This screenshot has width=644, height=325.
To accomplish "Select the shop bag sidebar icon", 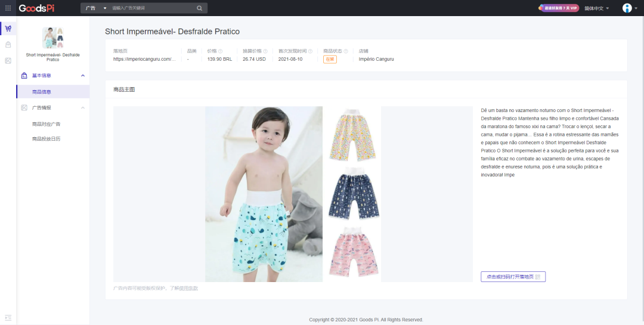I will [8, 44].
